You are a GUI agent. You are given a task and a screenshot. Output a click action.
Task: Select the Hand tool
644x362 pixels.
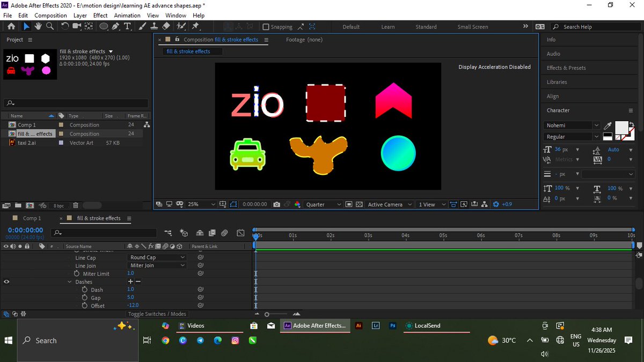(38, 26)
